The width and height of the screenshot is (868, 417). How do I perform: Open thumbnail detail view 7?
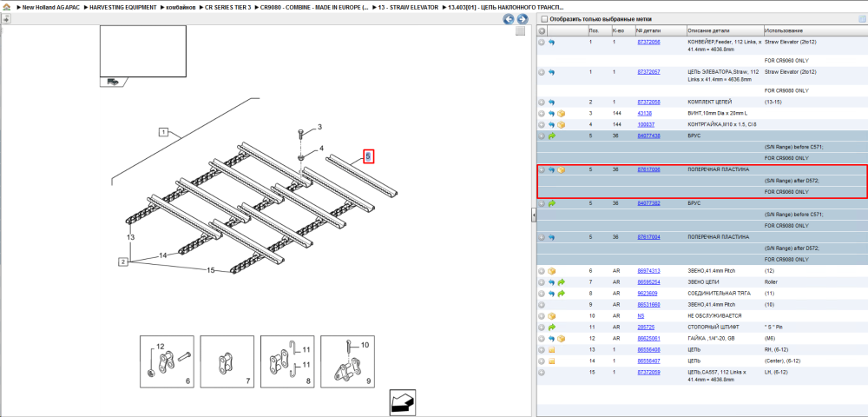227,361
